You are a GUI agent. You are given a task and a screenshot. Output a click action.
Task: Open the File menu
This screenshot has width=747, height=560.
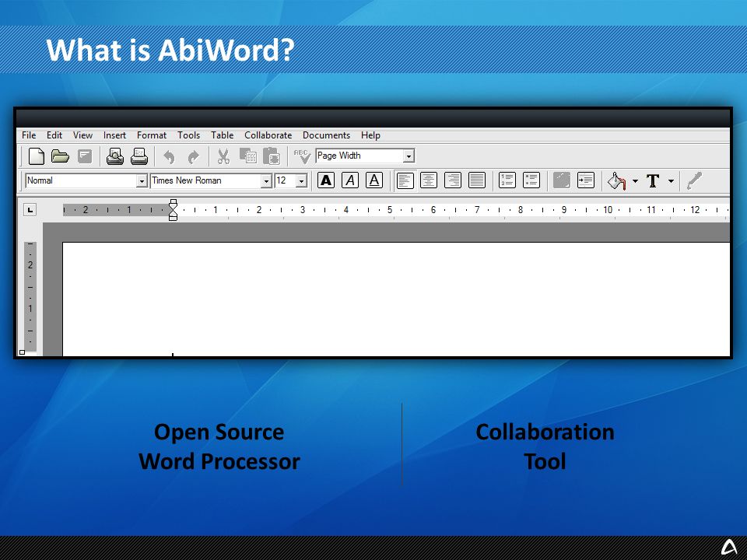click(29, 135)
